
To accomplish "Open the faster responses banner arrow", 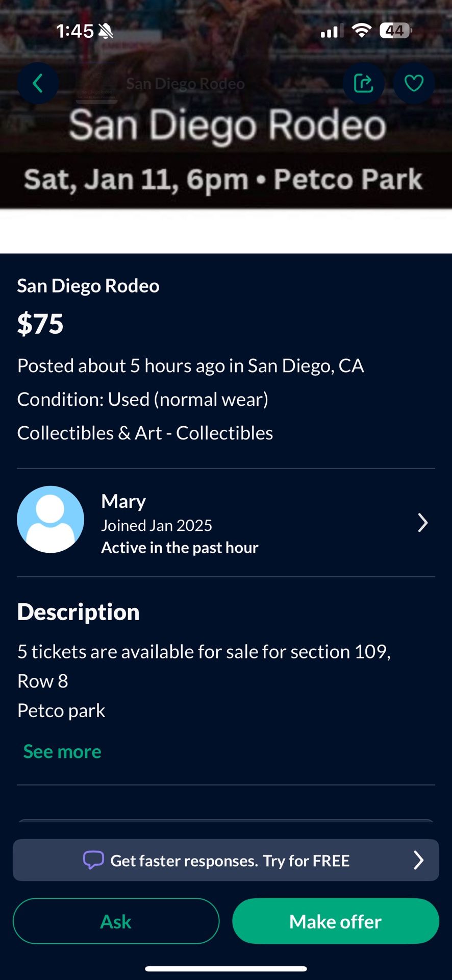I will (418, 860).
